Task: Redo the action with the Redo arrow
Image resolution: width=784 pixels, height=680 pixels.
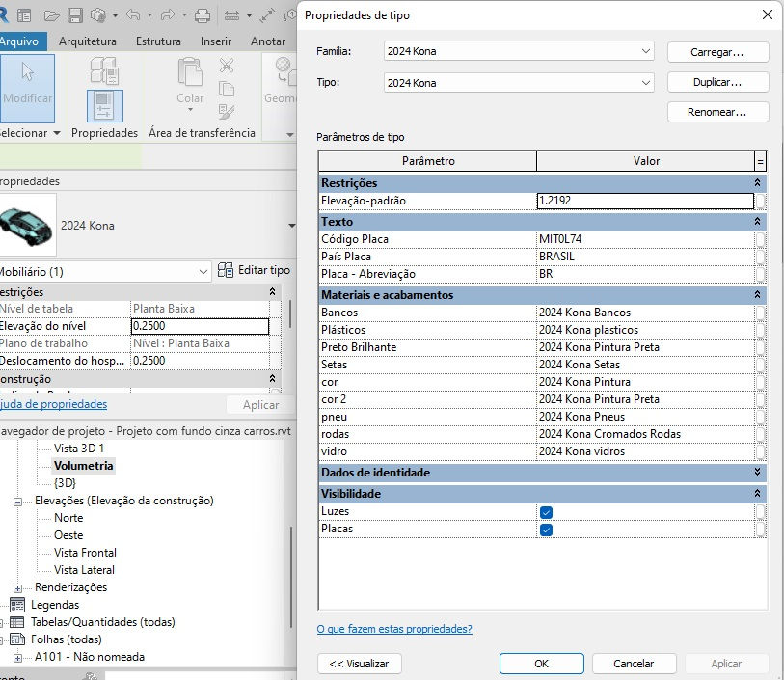Action: click(168, 15)
